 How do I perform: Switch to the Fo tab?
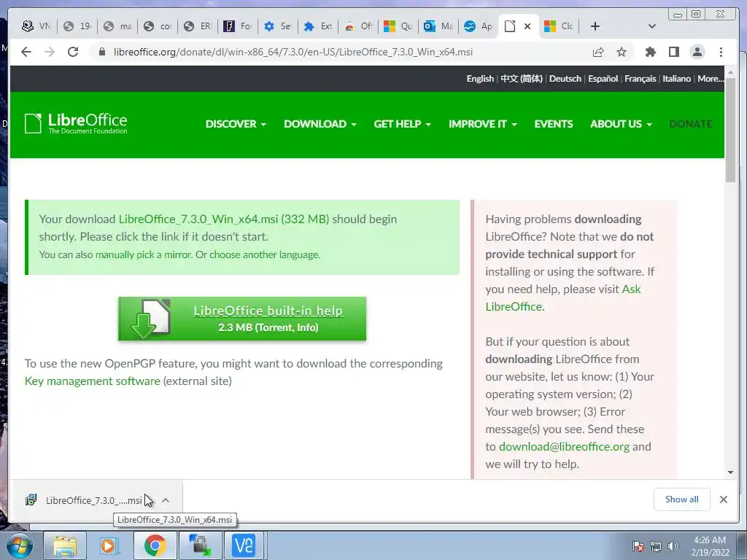[x=238, y=26]
